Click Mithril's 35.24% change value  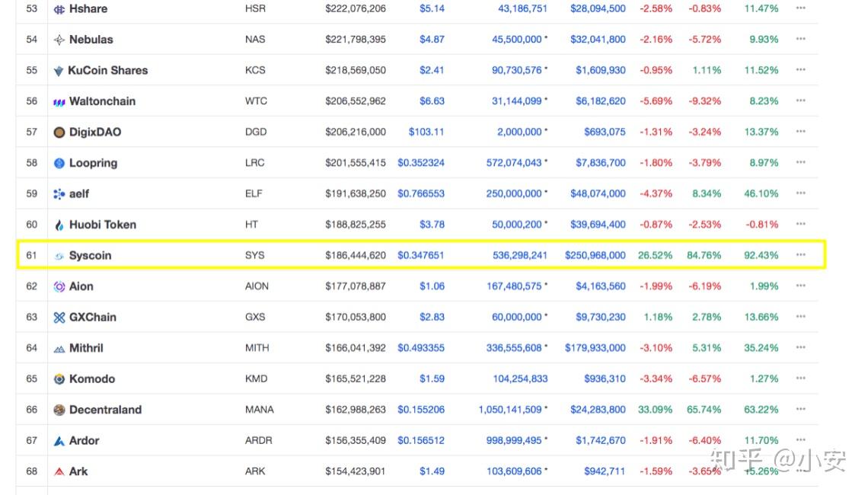761,348
